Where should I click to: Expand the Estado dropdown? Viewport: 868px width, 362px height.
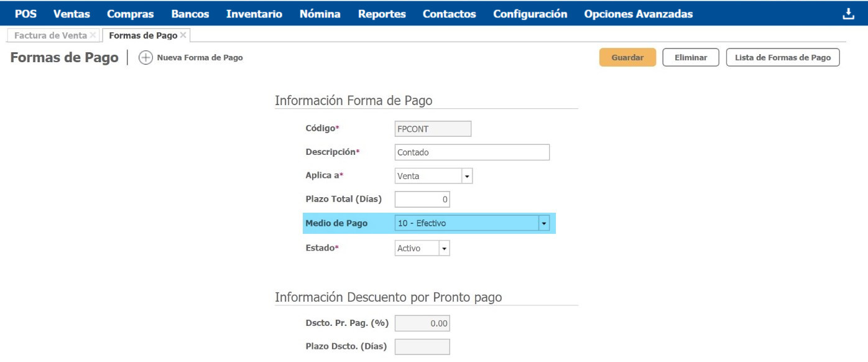[x=444, y=248]
